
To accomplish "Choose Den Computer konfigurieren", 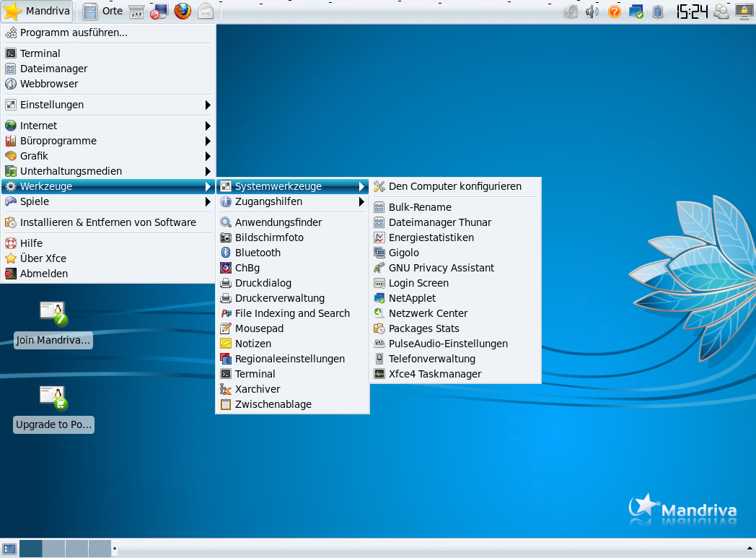I will (454, 186).
